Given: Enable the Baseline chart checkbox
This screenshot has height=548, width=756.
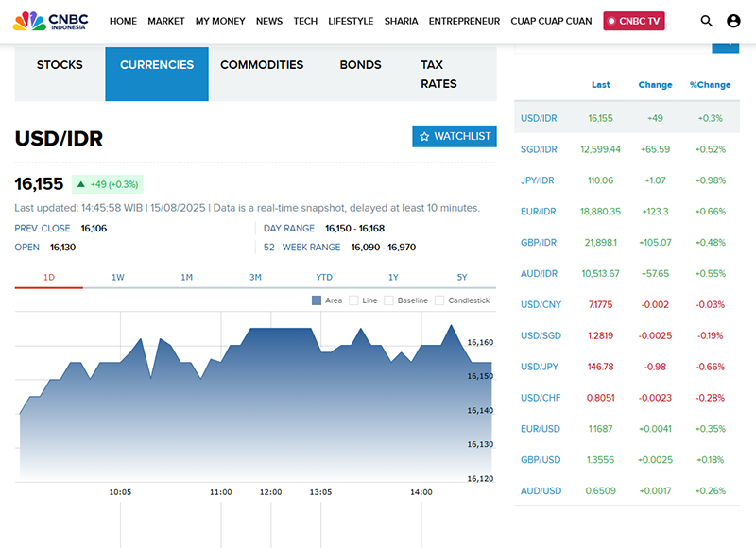Looking at the screenshot, I should coord(389,300).
